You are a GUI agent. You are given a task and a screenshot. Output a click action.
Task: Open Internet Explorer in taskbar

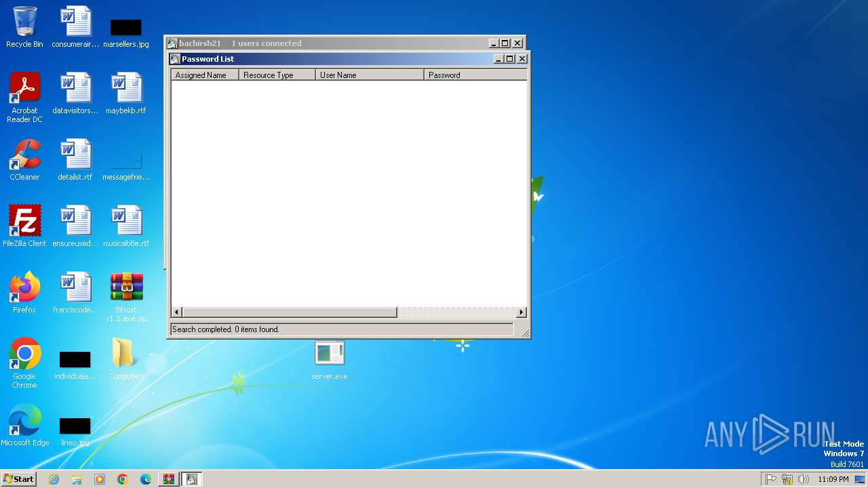point(54,479)
